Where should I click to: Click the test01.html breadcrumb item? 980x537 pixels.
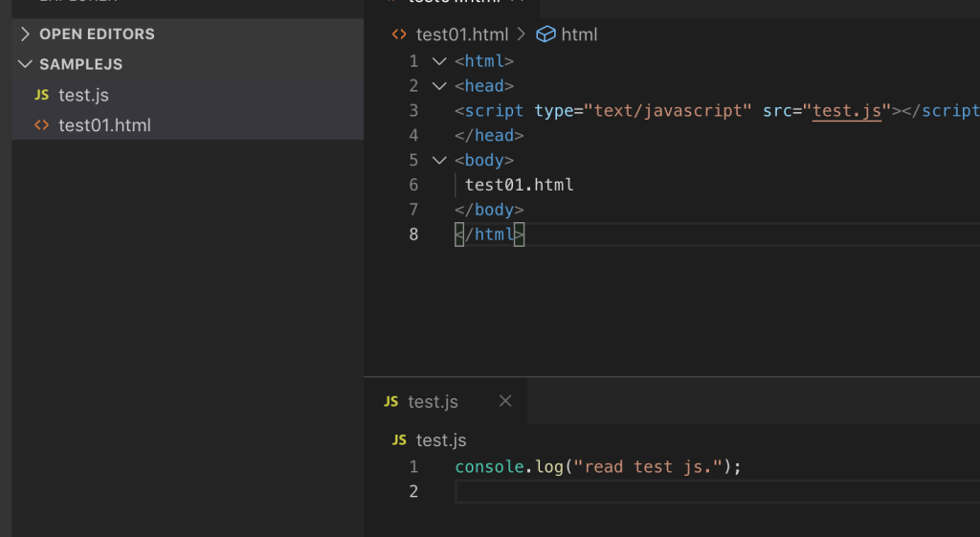coord(461,34)
